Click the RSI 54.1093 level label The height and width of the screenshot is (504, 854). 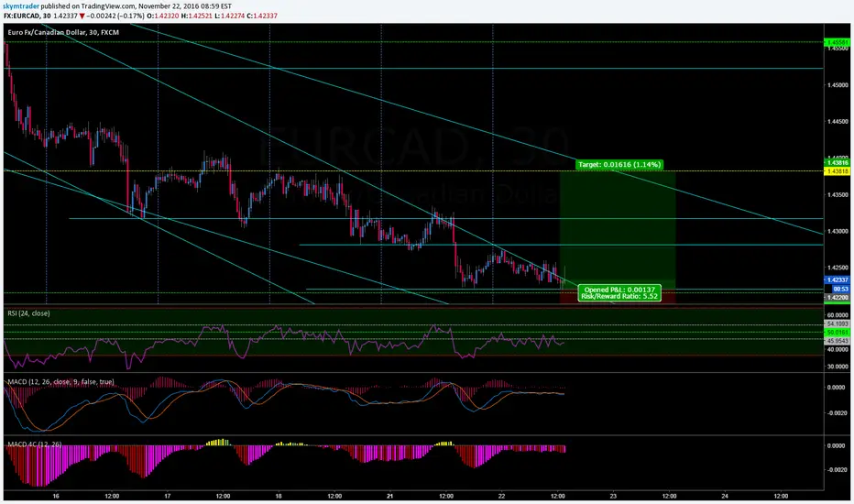tap(838, 323)
